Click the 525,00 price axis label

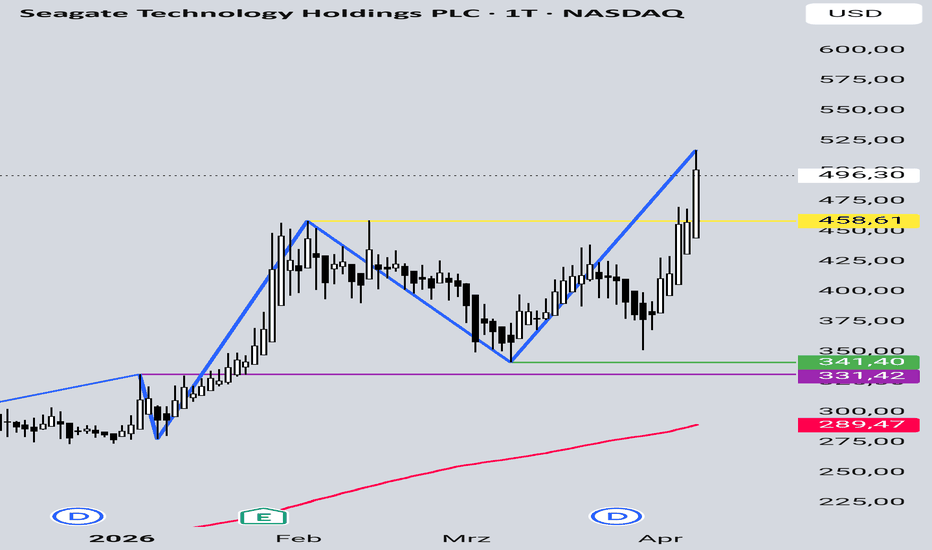pos(861,140)
